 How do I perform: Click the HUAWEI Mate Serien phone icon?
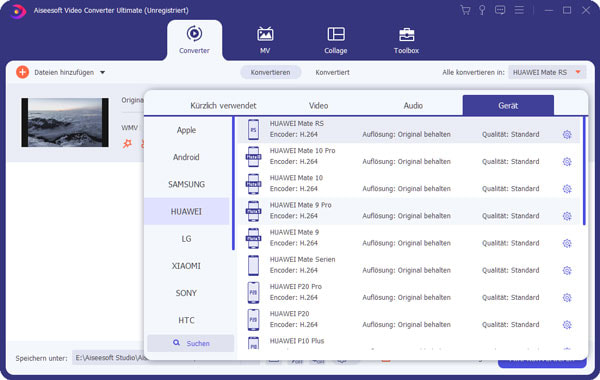253,265
